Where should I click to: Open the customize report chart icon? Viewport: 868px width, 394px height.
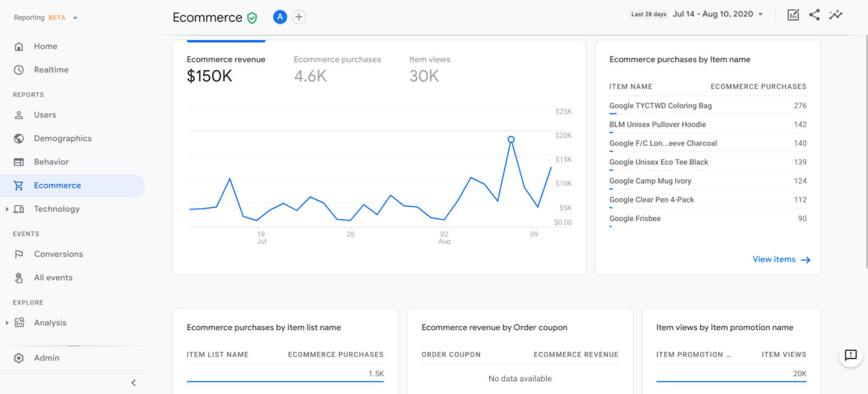click(x=793, y=15)
